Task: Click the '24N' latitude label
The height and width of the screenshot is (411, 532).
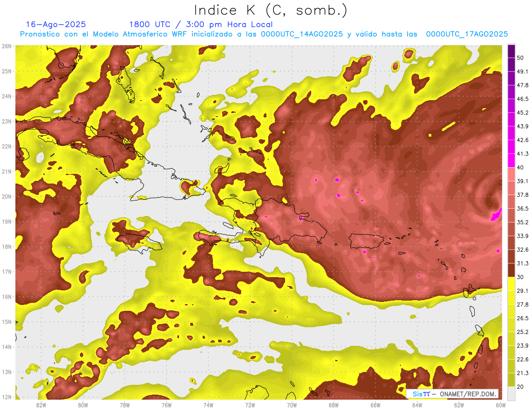Action: point(7,96)
